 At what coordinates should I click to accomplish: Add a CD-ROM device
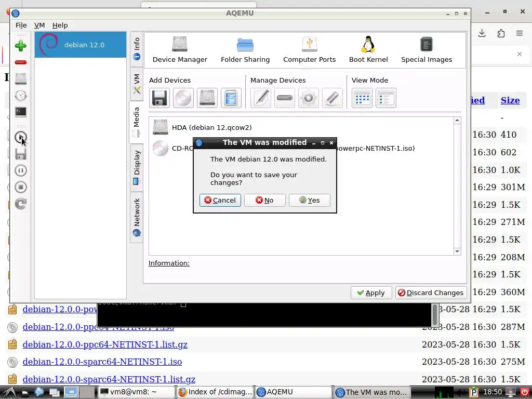coord(183,98)
